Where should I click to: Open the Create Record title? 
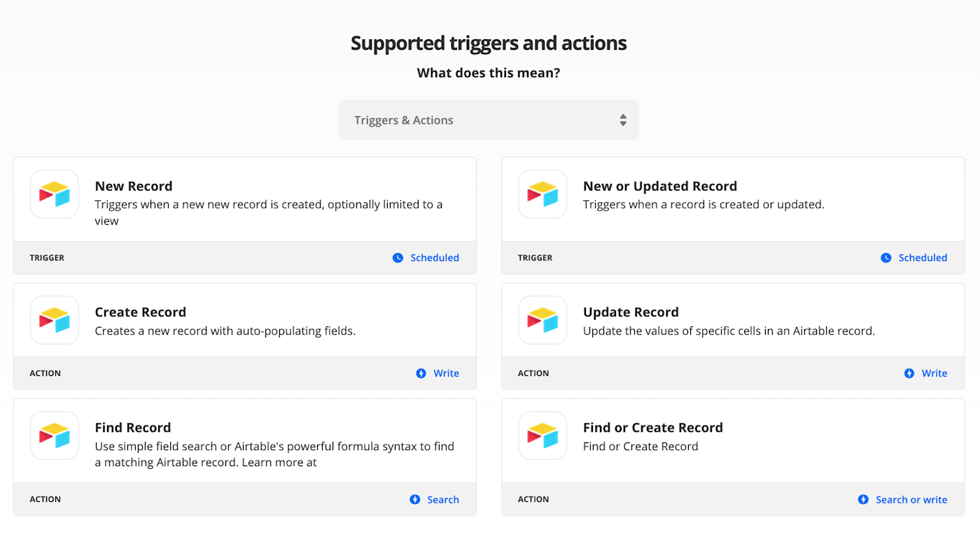click(x=141, y=312)
